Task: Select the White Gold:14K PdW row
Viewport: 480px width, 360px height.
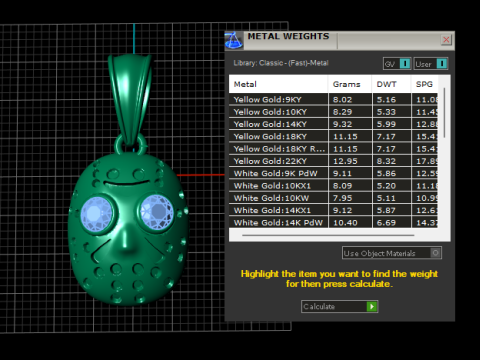Action: coord(333,222)
